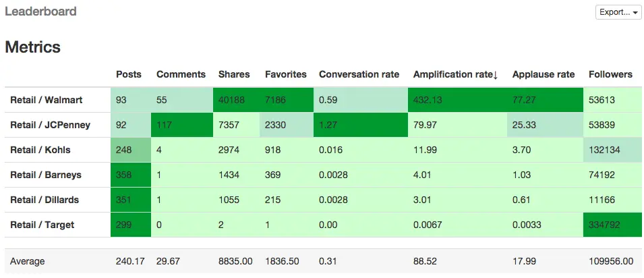Select the Retail / JCPenney row label
The height and width of the screenshot is (278, 644).
pyautogui.click(x=50, y=125)
